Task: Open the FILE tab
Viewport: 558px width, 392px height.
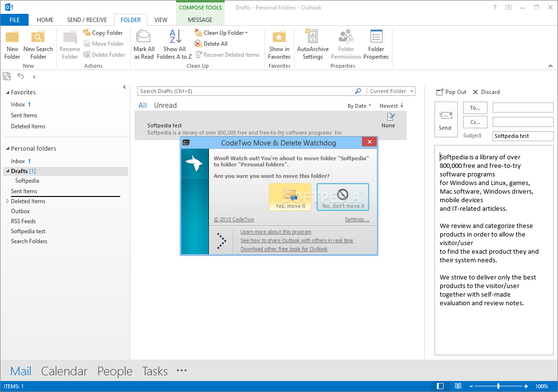Action: point(15,20)
